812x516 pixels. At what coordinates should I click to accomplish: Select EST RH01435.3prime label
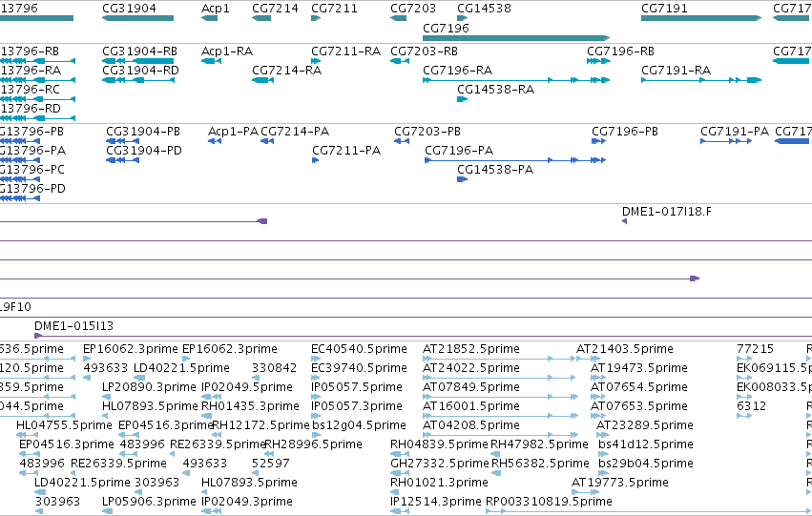tap(250, 406)
